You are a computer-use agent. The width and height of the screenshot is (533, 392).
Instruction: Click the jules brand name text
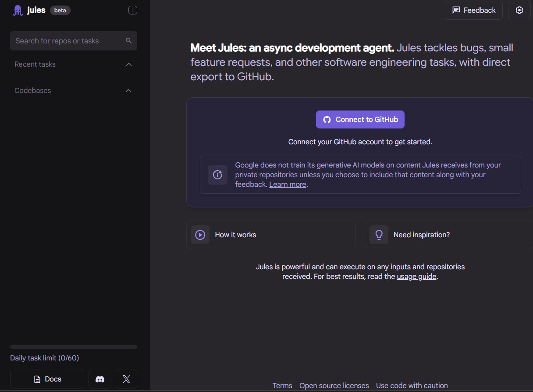(36, 10)
